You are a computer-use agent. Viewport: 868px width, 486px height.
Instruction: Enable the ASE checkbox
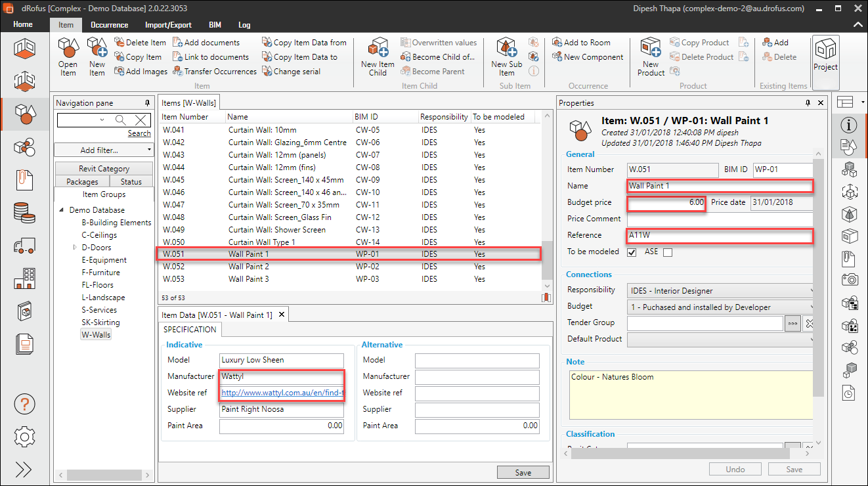pos(668,252)
